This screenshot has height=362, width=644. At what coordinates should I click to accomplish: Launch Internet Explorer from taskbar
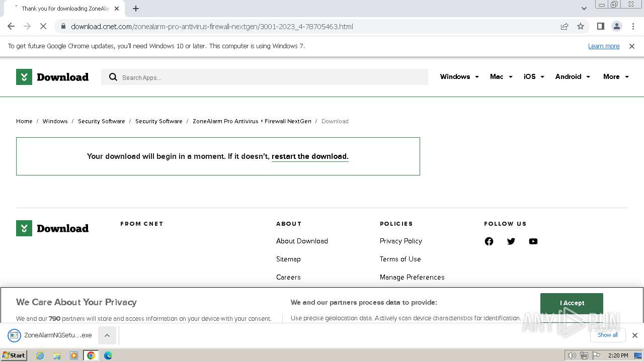[x=40, y=355]
